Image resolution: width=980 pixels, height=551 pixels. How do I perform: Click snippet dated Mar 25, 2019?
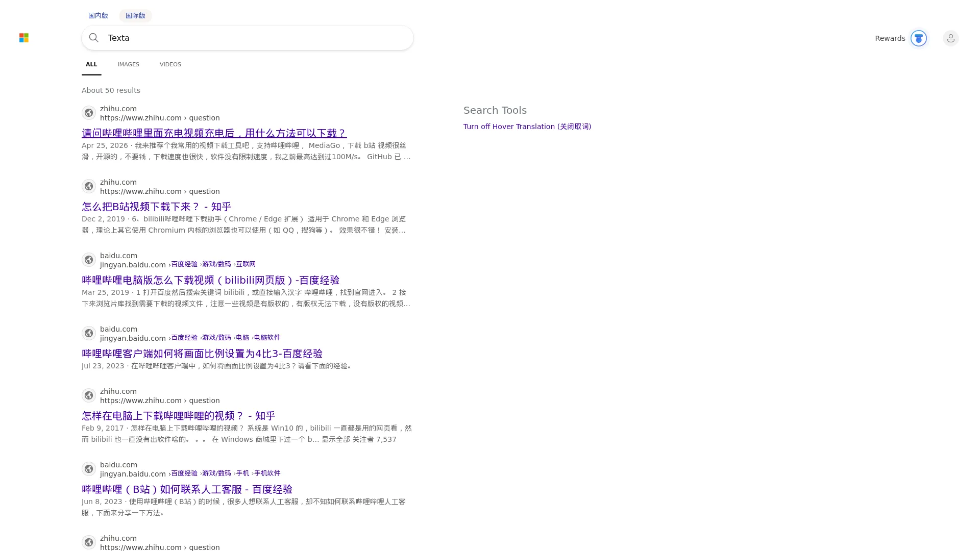(246, 298)
